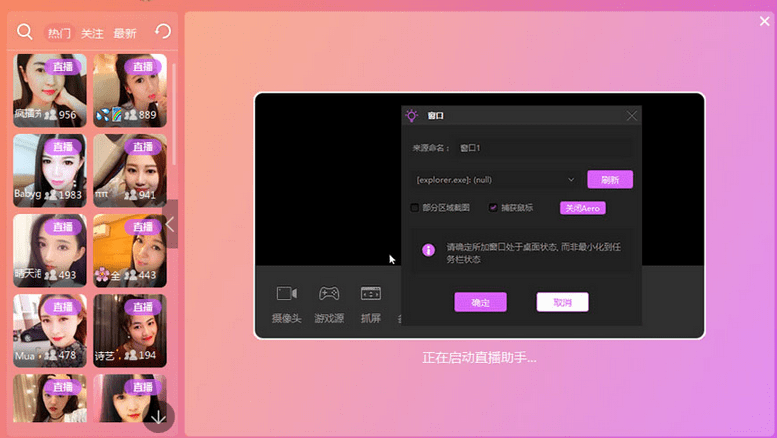The height and width of the screenshot is (438, 777).
Task: Select the 摄像头 camera source icon
Action: pyautogui.click(x=287, y=294)
